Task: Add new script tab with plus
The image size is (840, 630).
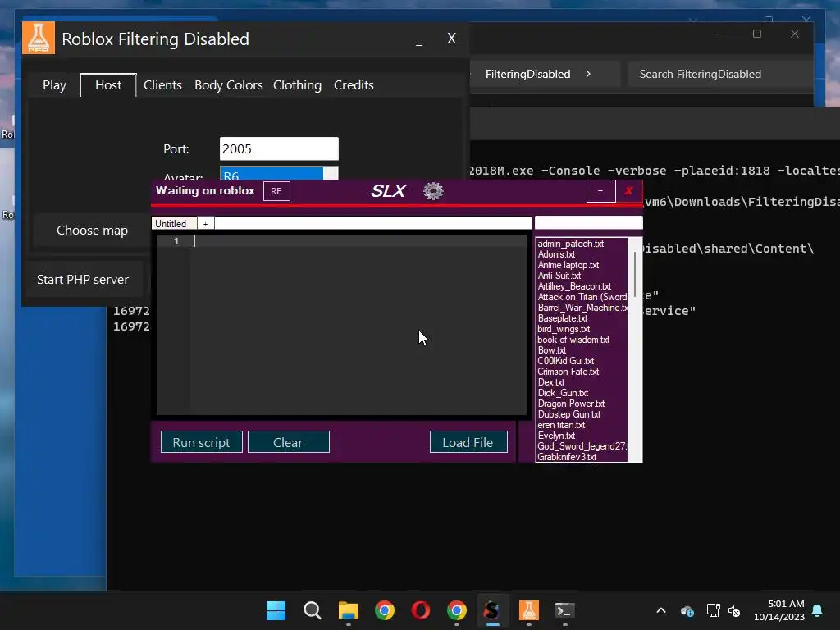Action: 205,223
